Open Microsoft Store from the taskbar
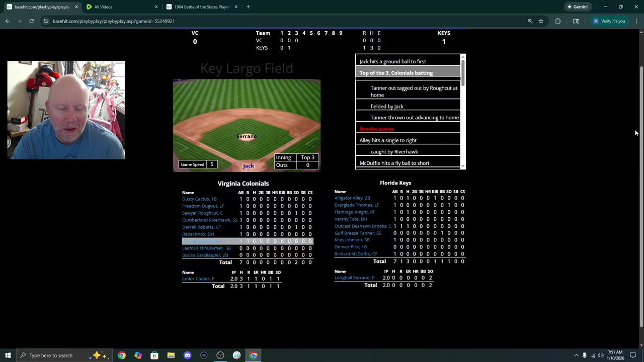This screenshot has height=362, width=644. pos(154,355)
